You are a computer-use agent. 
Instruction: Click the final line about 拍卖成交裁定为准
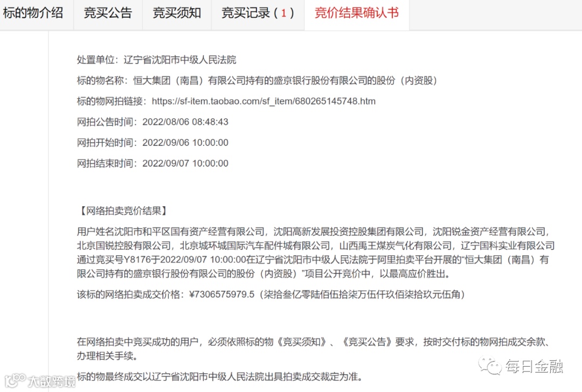(x=220, y=377)
